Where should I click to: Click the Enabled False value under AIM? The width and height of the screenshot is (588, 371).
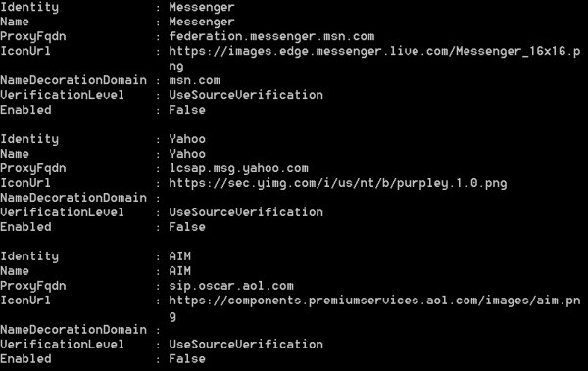(x=187, y=359)
